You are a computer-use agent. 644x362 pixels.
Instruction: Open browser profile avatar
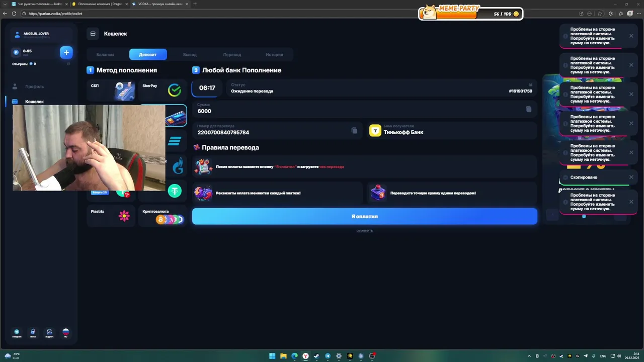pos(629,14)
